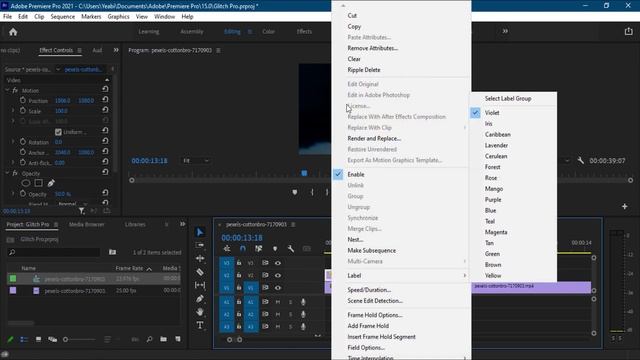Select the Hand tool

200,312
